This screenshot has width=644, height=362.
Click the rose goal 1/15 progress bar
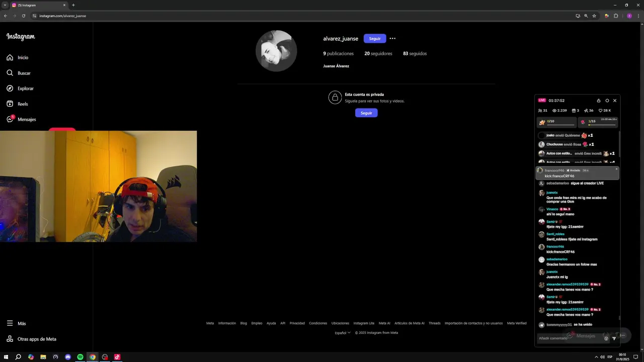click(598, 122)
